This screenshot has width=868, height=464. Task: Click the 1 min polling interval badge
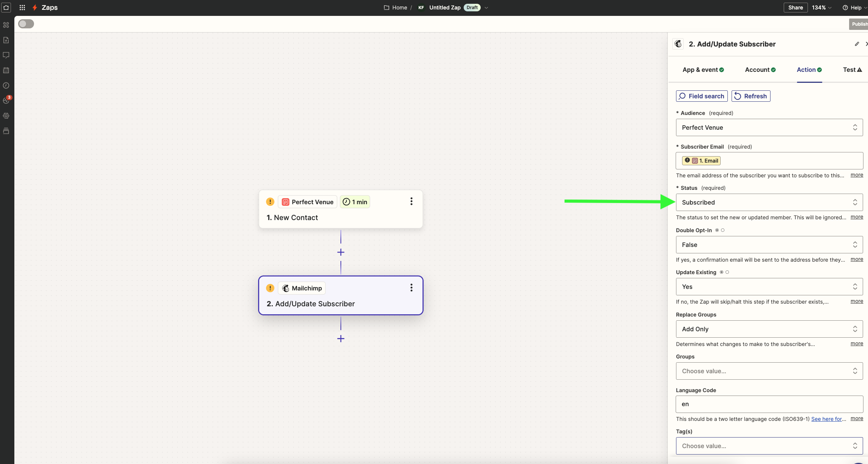click(355, 202)
